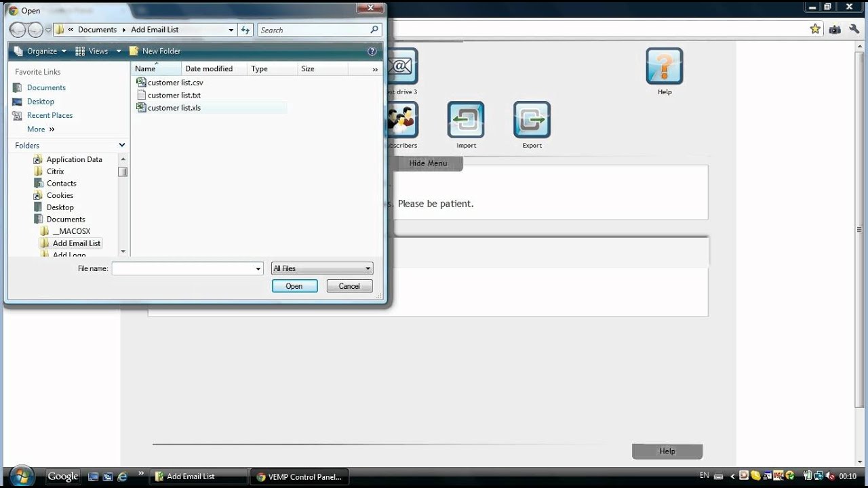Open Add Email List taskbar item
Image resolution: width=868 pixels, height=488 pixels.
(199, 476)
